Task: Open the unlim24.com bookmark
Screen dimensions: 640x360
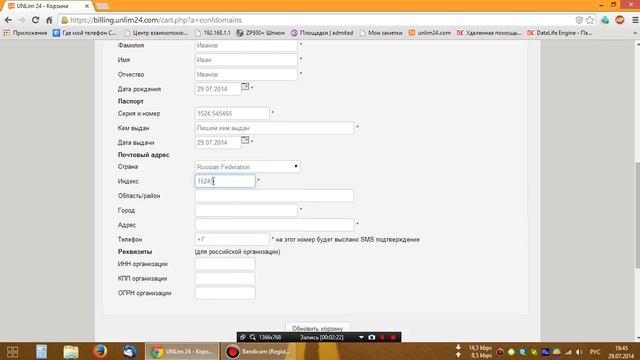Action: 430,33
